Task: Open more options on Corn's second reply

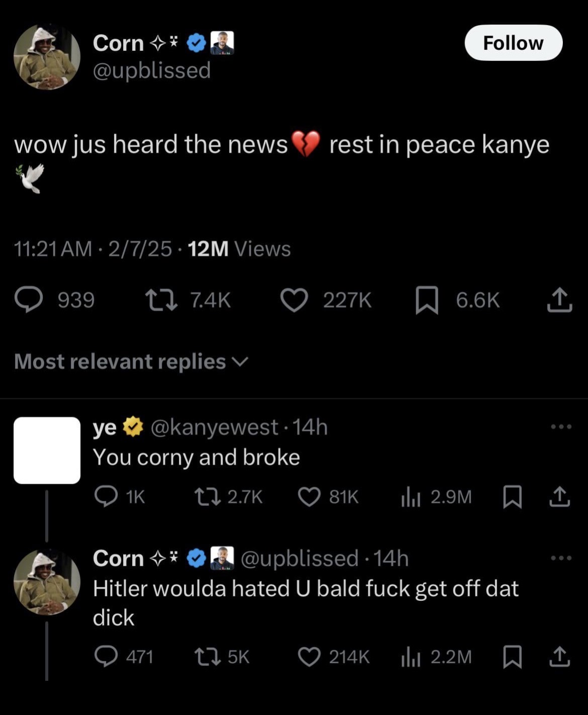Action: click(561, 558)
